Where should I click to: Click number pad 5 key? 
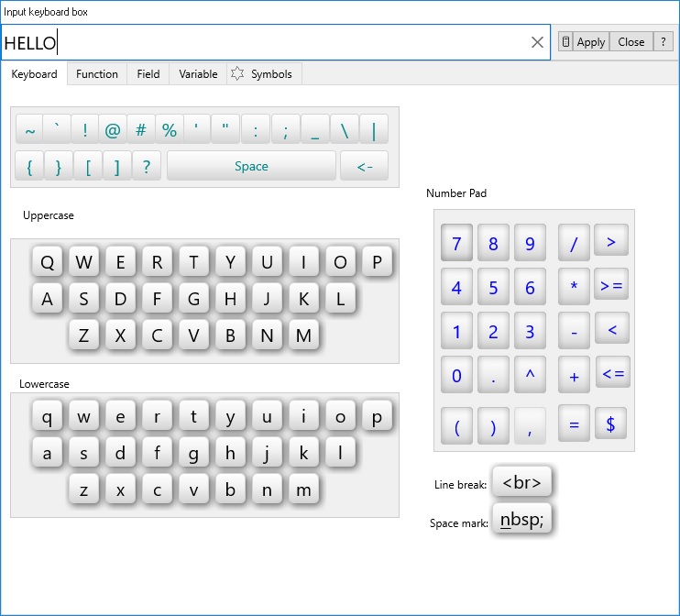pos(493,287)
